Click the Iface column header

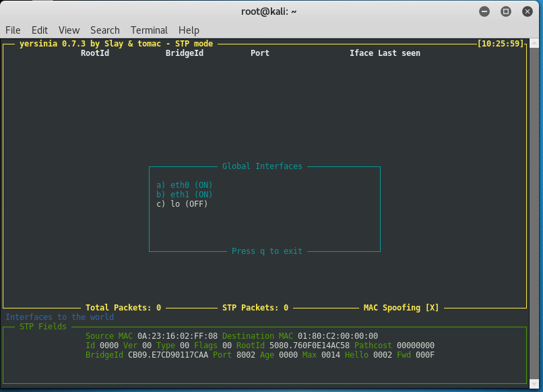click(x=361, y=53)
